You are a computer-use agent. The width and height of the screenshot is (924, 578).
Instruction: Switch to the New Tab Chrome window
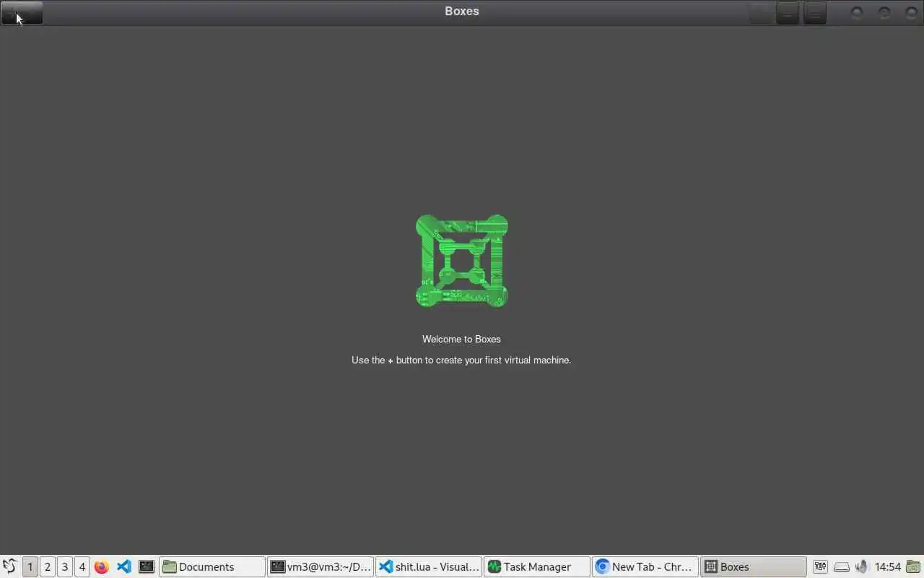click(x=645, y=566)
